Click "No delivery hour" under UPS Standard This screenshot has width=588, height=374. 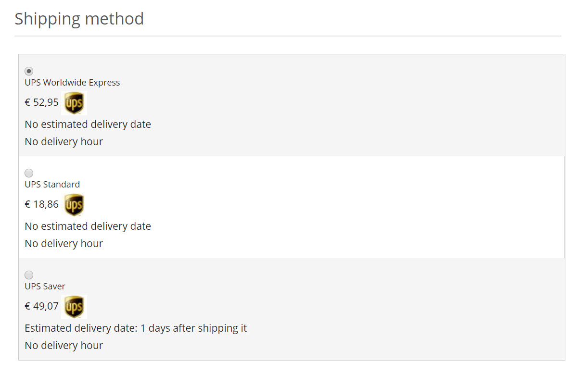pyautogui.click(x=64, y=244)
